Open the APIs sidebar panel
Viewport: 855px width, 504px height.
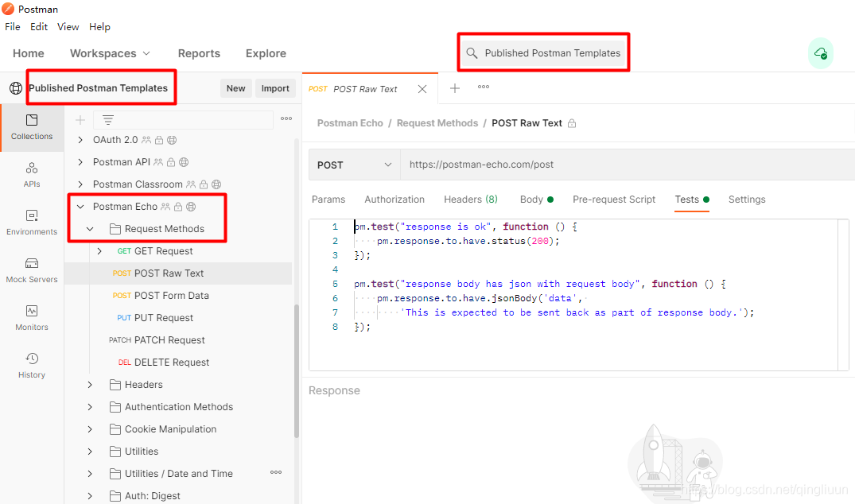[x=32, y=175]
